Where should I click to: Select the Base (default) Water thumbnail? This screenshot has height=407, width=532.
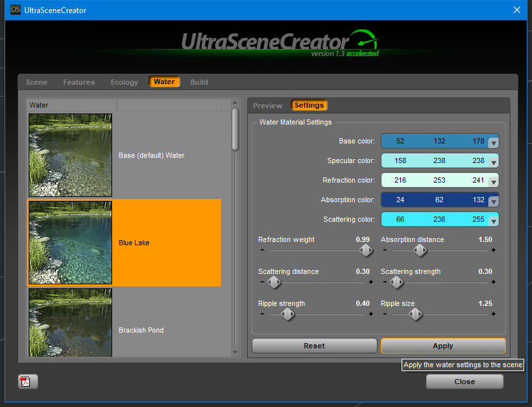pyautogui.click(x=70, y=155)
